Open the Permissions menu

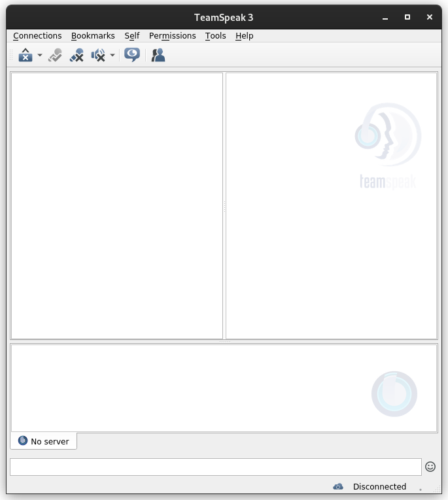pyautogui.click(x=172, y=36)
